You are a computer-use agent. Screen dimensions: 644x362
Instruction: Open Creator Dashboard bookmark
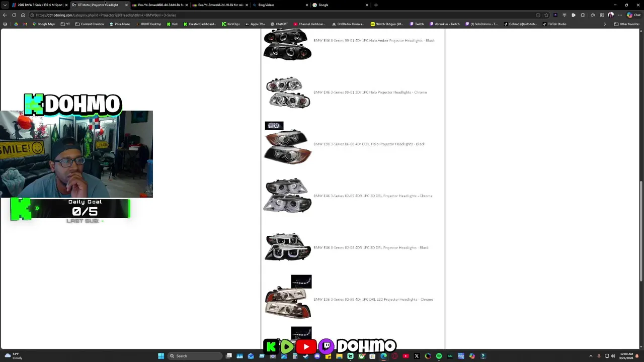coord(200,24)
